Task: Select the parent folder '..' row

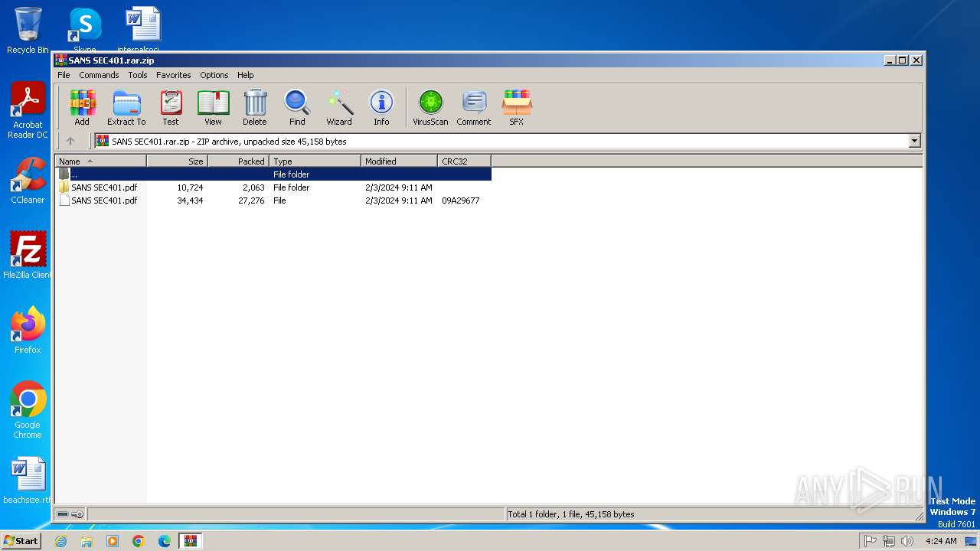Action: tap(273, 174)
